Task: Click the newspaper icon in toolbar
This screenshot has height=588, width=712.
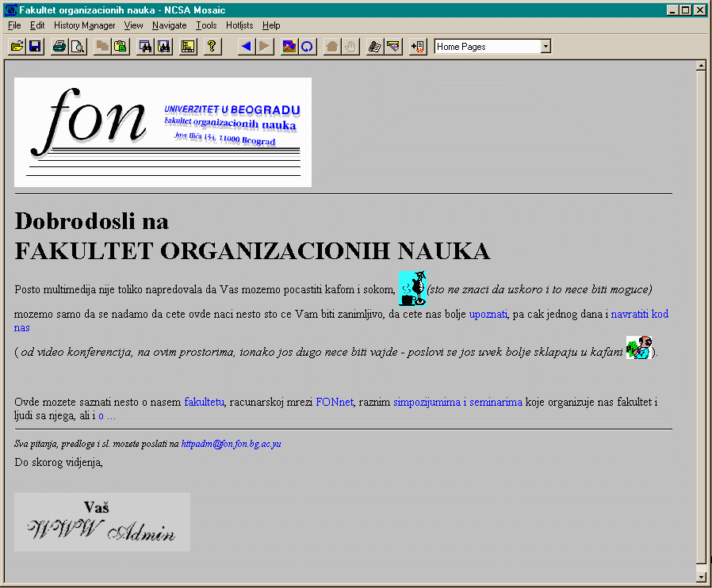Action: pos(375,46)
